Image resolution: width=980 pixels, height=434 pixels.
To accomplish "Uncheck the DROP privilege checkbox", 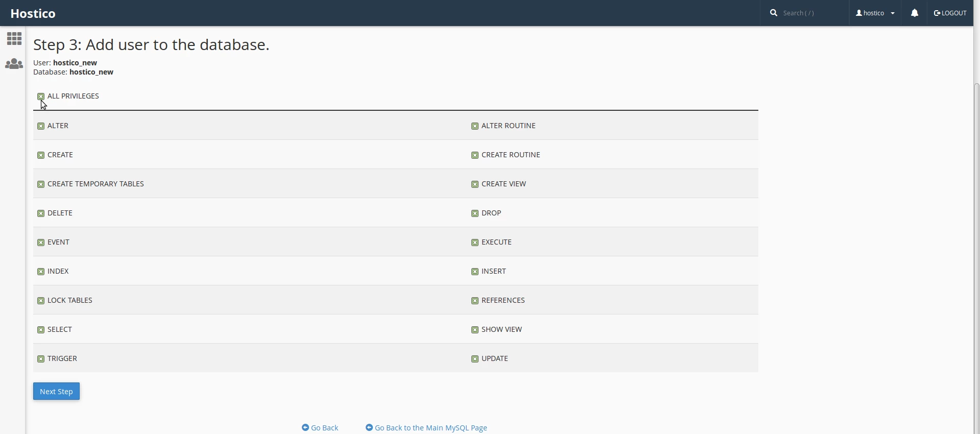I will (475, 213).
